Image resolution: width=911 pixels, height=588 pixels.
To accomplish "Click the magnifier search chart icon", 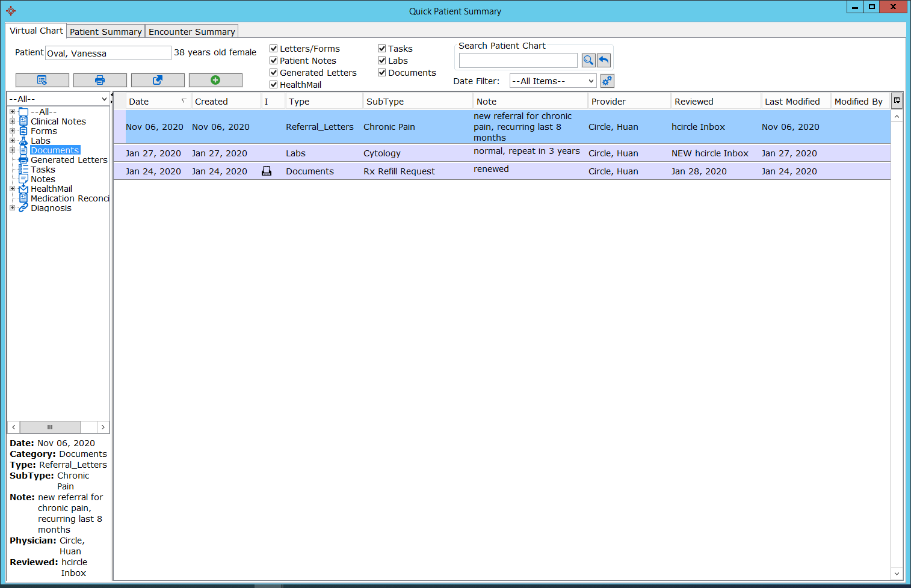I will (x=588, y=60).
